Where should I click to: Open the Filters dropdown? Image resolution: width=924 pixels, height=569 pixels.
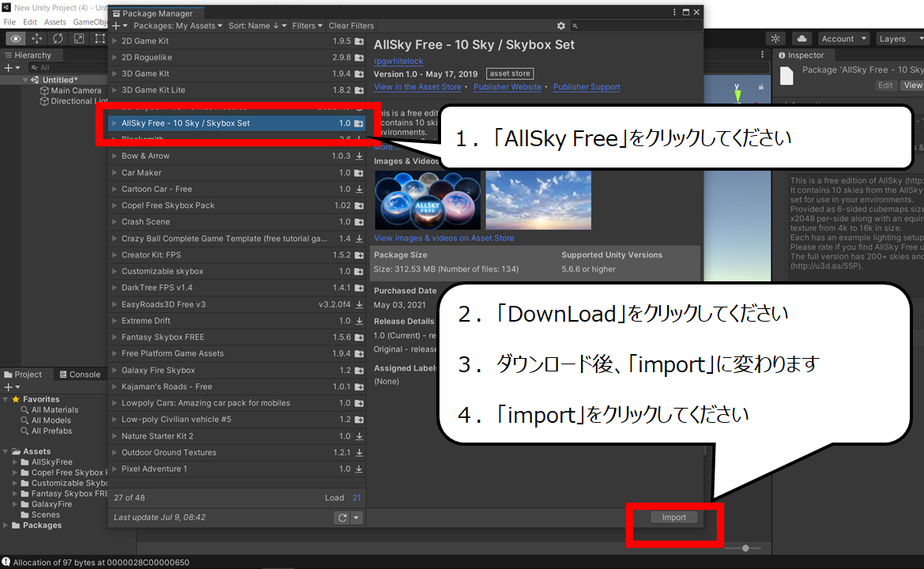click(307, 26)
